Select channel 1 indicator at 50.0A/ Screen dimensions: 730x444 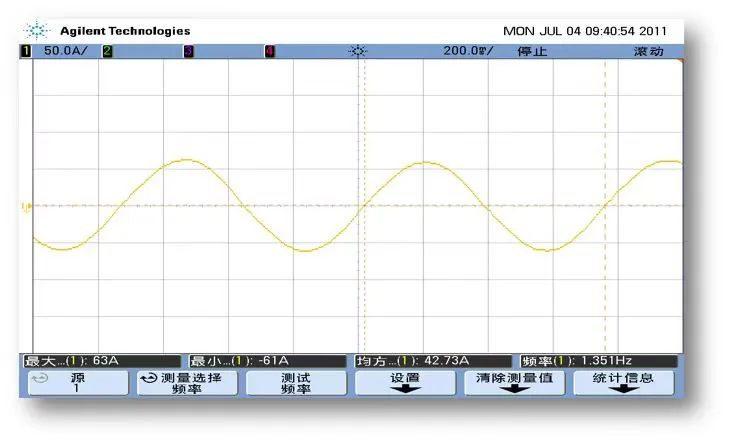coord(26,51)
